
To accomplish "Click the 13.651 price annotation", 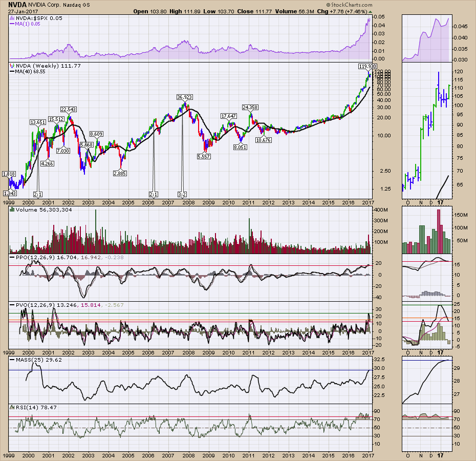I will 38,122.
